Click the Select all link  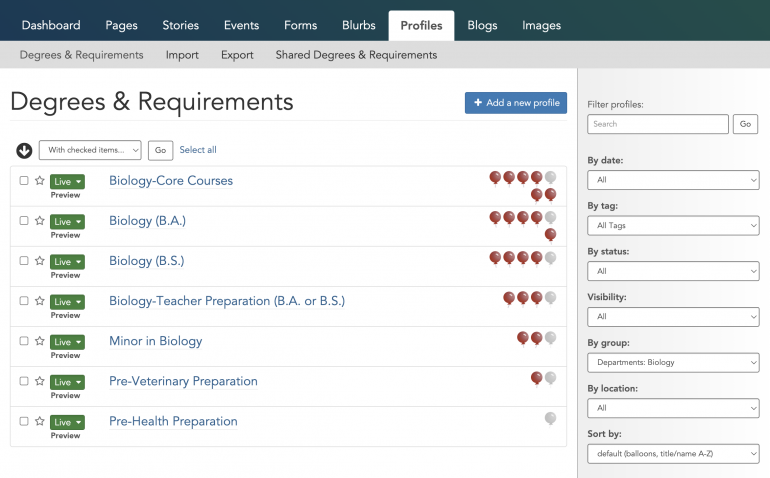point(198,150)
